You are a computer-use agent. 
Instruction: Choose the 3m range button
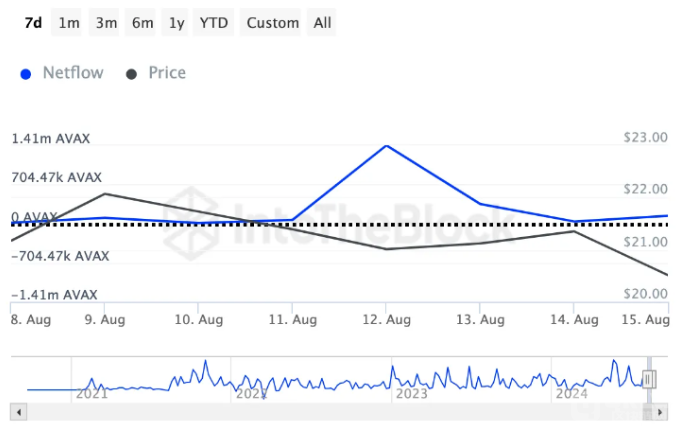(x=106, y=23)
